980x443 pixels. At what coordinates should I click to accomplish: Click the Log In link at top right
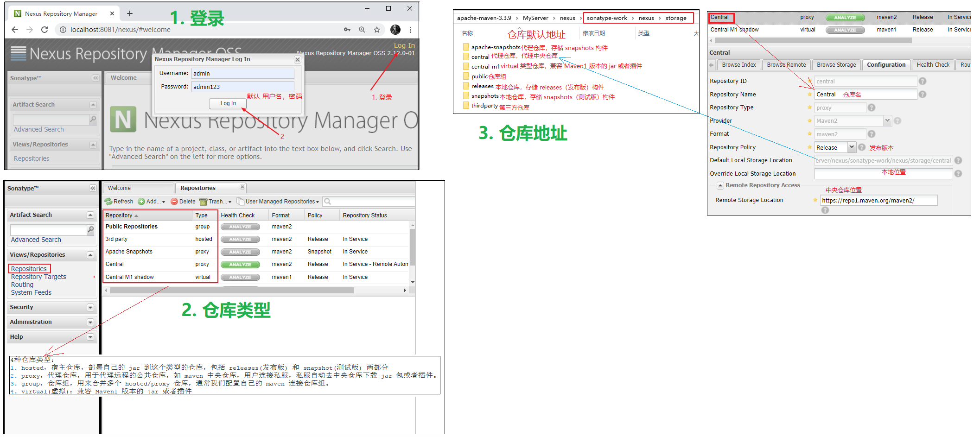(404, 45)
